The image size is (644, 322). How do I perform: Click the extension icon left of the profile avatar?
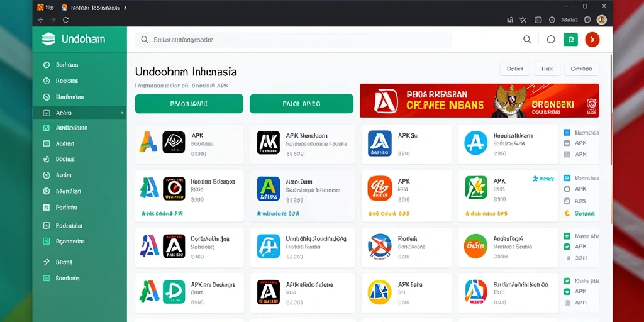click(x=588, y=19)
